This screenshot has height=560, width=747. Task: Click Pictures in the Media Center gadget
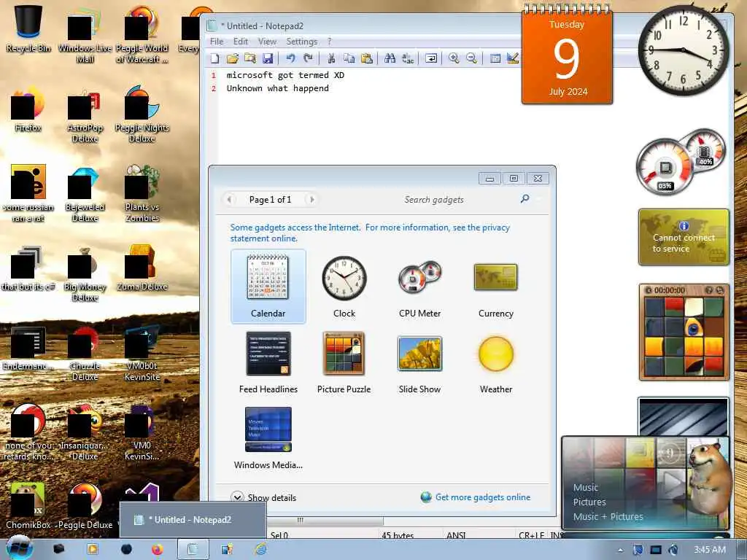click(589, 502)
